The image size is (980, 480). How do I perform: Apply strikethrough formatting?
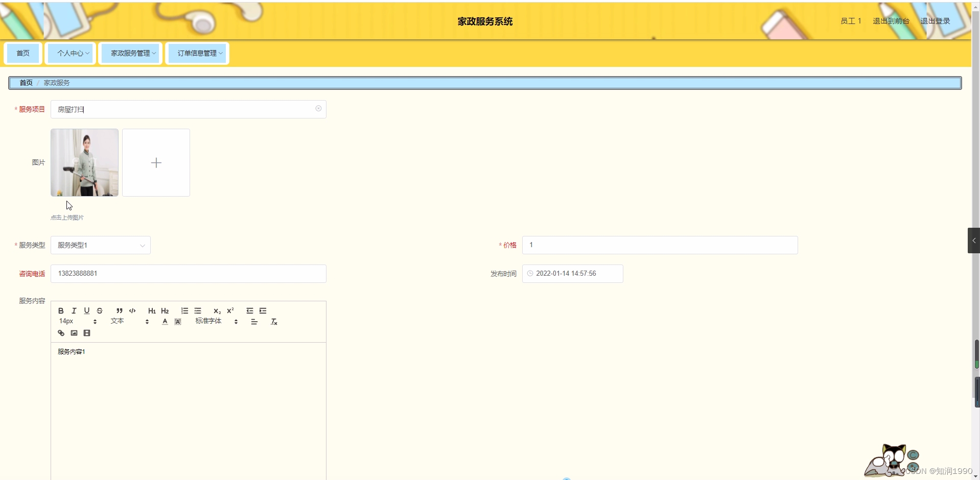point(99,310)
